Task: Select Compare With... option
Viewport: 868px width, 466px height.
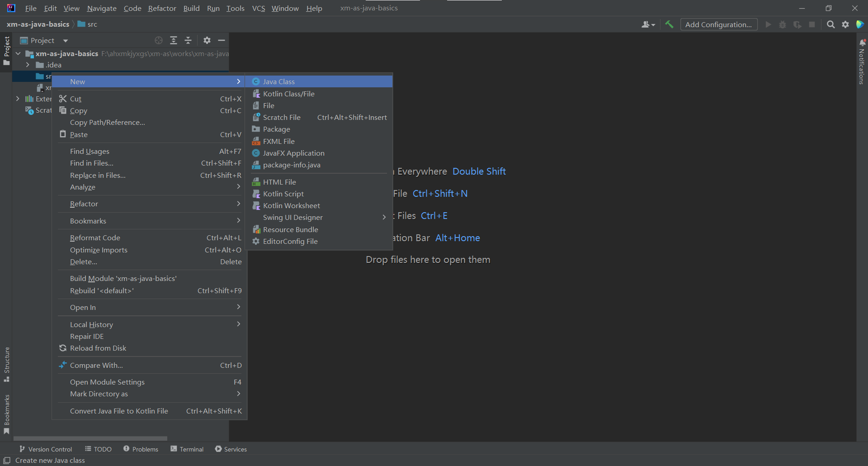Action: tap(150, 365)
